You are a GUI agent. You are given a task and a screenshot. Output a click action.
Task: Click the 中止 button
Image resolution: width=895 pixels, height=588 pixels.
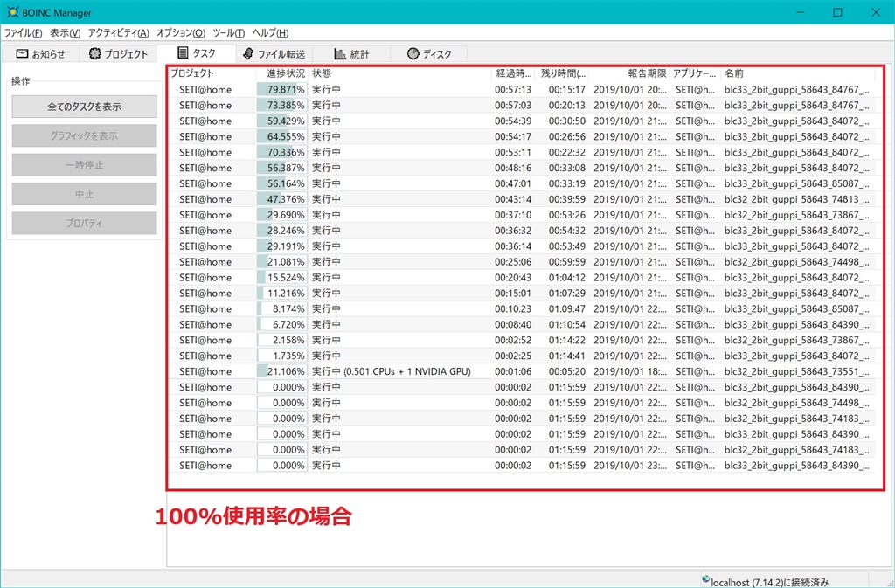coord(85,194)
